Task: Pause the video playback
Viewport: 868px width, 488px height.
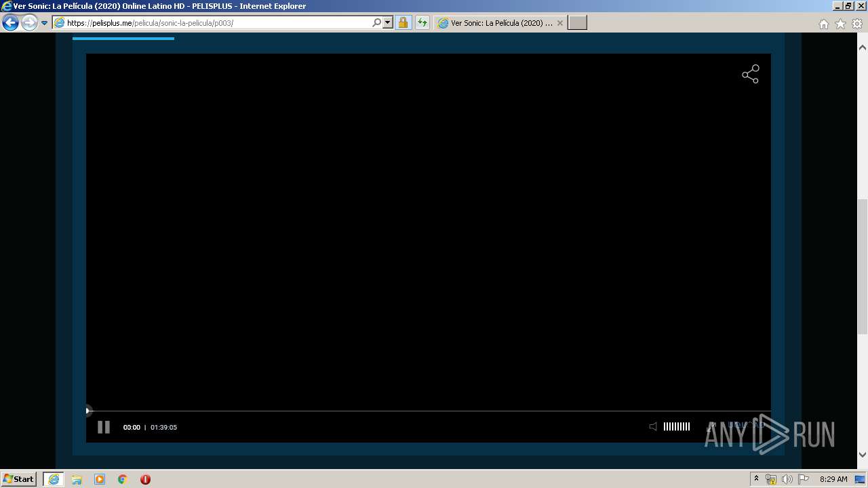Action: (104, 427)
